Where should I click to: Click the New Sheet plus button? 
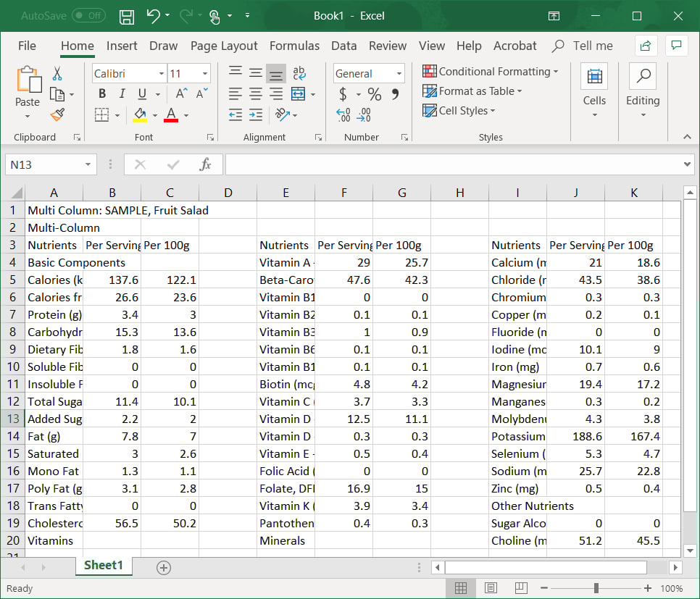163,568
